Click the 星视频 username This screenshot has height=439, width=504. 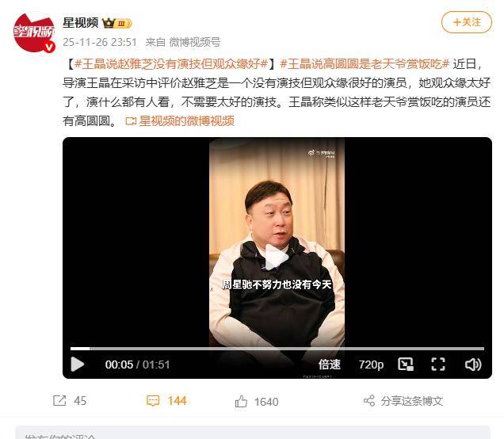coord(80,23)
